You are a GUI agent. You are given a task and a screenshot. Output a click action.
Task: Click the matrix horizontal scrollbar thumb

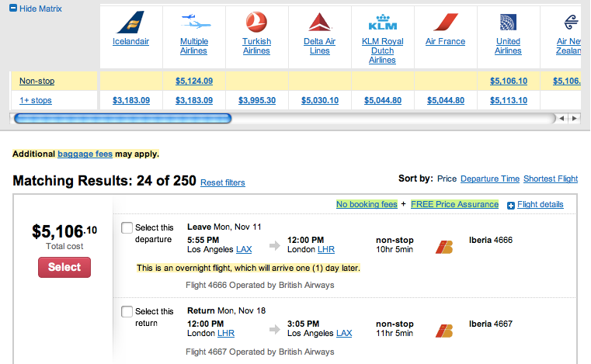[122, 118]
